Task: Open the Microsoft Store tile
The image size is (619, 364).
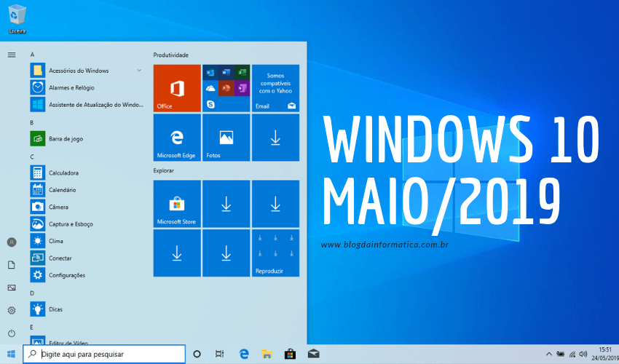Action: coord(177,204)
